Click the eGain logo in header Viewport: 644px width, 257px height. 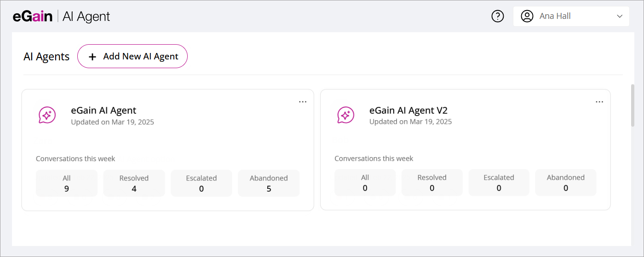pos(33,17)
